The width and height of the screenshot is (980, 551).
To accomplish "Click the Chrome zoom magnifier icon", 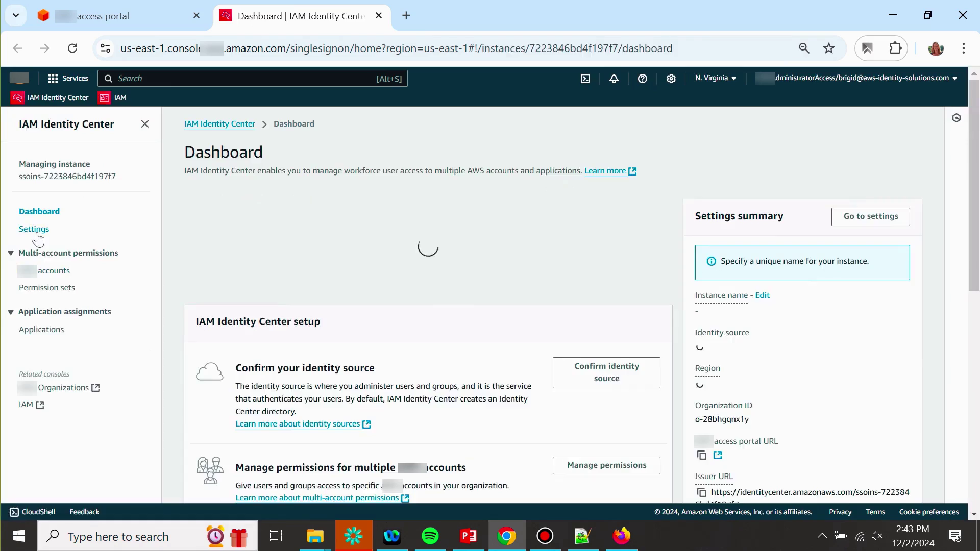I will tap(804, 48).
